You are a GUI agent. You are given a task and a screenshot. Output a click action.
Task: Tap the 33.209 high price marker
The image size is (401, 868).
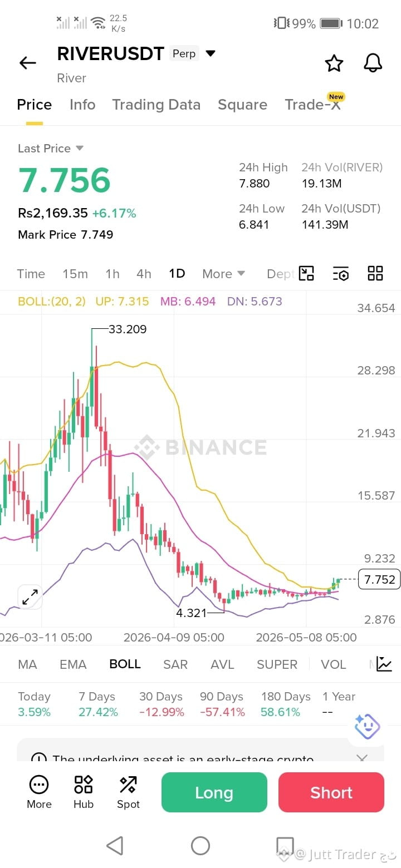point(128,329)
